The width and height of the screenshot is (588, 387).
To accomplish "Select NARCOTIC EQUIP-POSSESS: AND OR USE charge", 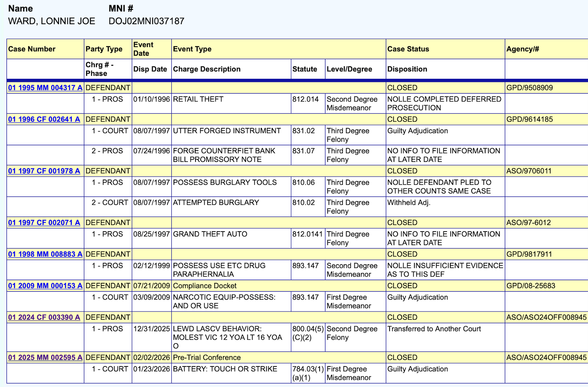I will (x=224, y=301).
